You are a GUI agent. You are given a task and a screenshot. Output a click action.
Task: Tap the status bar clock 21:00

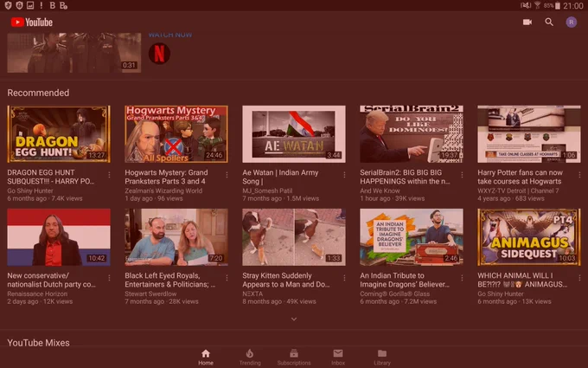tap(572, 6)
